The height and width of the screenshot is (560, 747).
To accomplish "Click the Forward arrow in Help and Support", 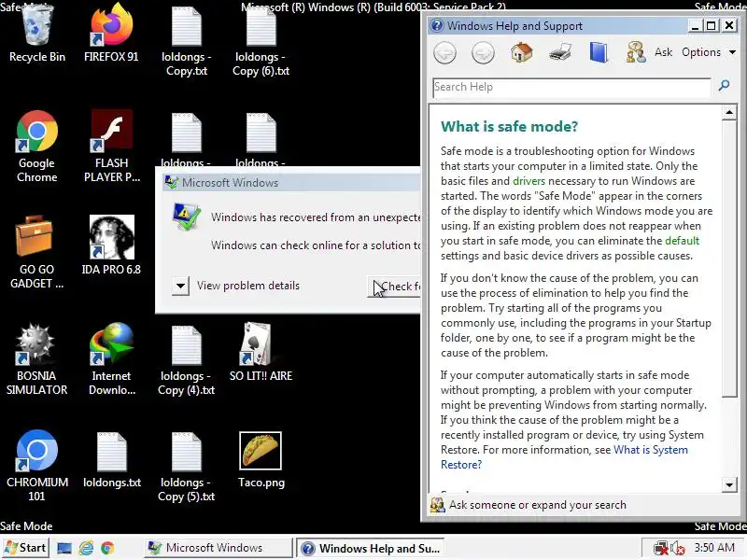I will pos(483,52).
